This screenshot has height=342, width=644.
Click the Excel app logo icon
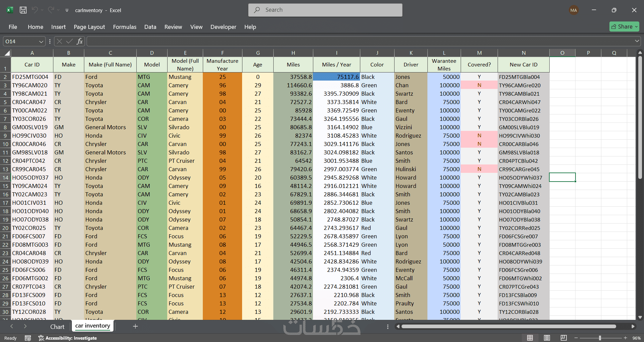click(10, 10)
